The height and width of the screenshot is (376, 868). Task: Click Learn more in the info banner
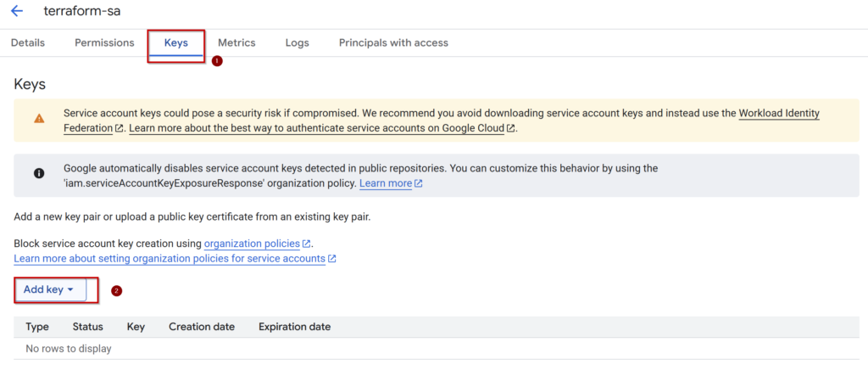coord(386,183)
